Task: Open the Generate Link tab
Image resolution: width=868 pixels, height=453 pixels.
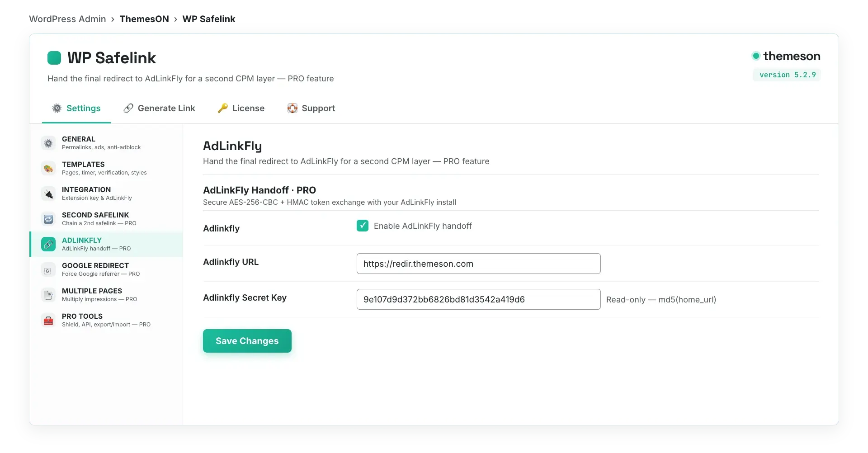Action: tap(160, 108)
